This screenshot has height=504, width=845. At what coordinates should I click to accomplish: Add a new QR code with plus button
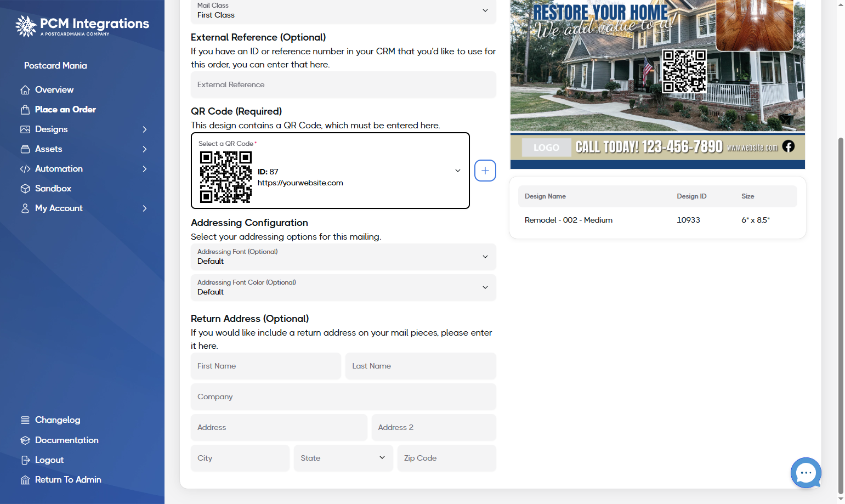[485, 171]
